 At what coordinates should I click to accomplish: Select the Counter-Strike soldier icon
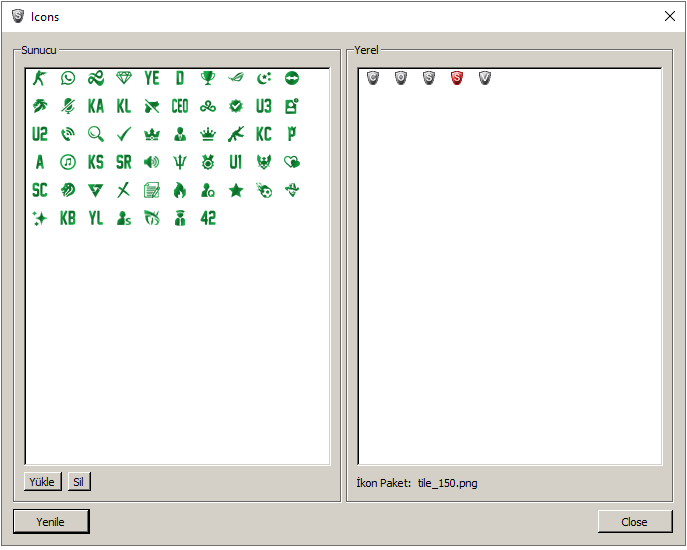(x=39, y=78)
